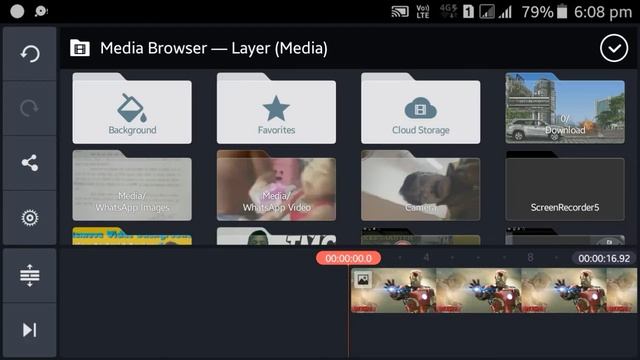640x360 pixels.
Task: Click the timeline ruler mark 8
Action: (x=530, y=257)
